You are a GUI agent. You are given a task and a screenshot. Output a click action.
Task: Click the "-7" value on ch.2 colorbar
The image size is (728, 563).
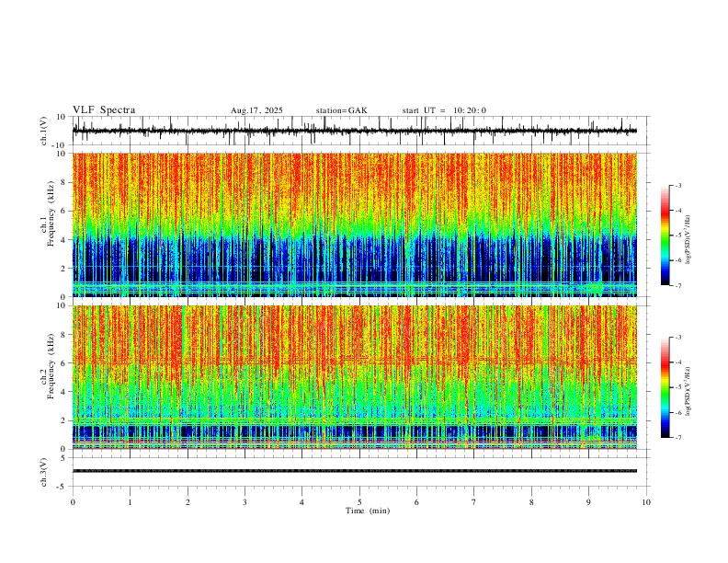(x=677, y=438)
